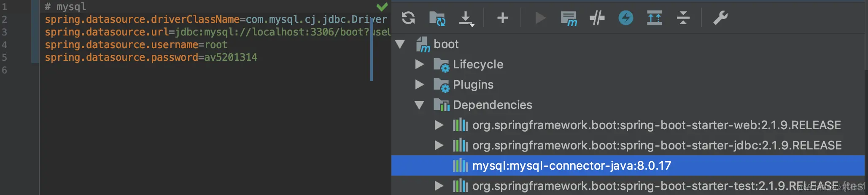The width and height of the screenshot is (868, 195).
Task: Expand the Lifecycle node
Action: click(x=419, y=64)
